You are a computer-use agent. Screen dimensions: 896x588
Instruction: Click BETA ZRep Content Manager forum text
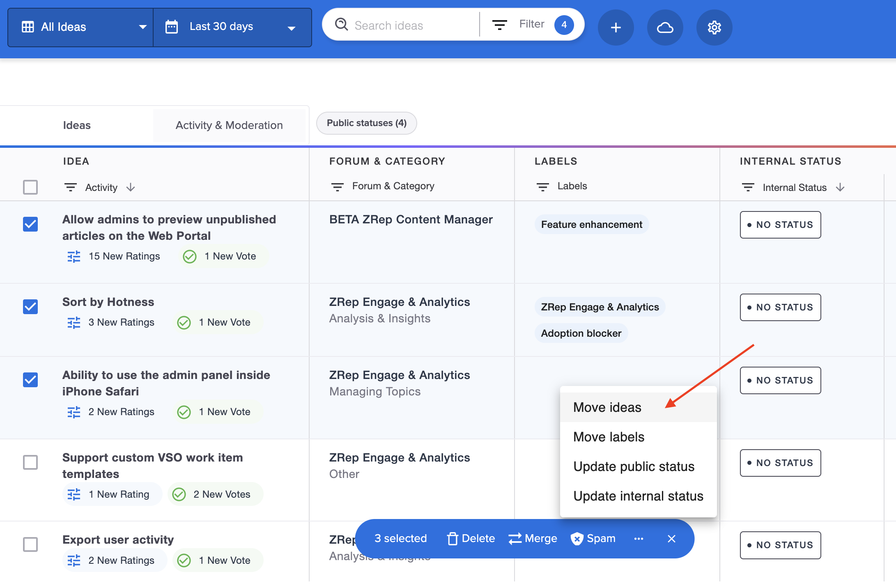[411, 220]
